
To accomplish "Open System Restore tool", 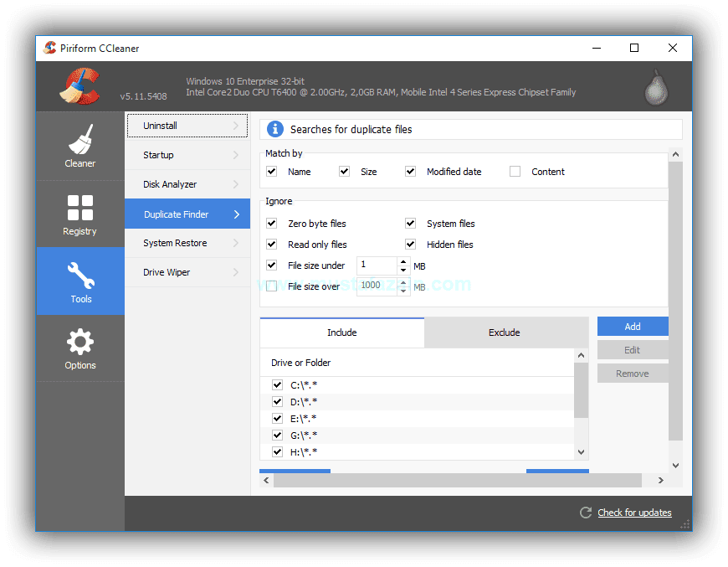I will pyautogui.click(x=187, y=243).
